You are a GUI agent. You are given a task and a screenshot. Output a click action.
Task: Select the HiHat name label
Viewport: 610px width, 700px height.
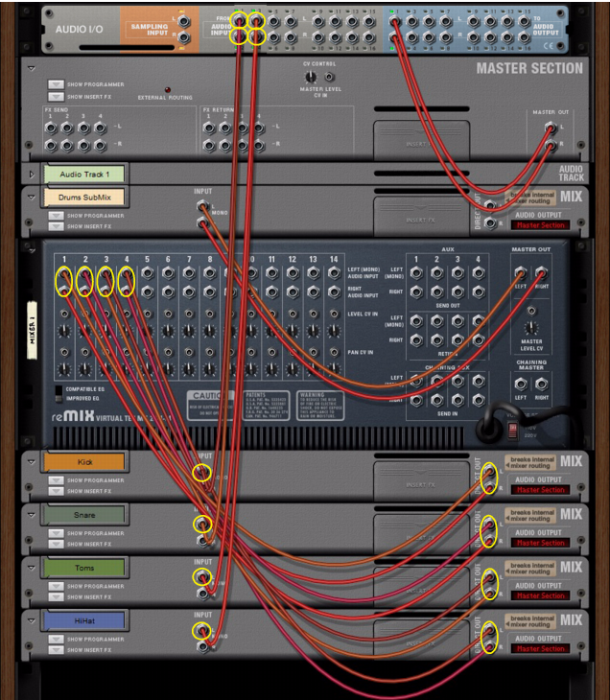[x=84, y=620]
